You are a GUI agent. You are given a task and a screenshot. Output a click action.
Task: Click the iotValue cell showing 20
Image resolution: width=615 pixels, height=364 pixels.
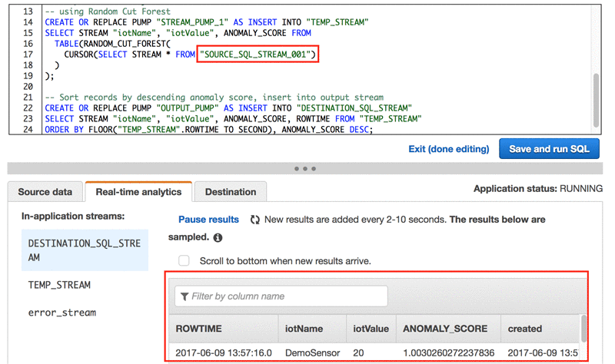[x=358, y=353]
